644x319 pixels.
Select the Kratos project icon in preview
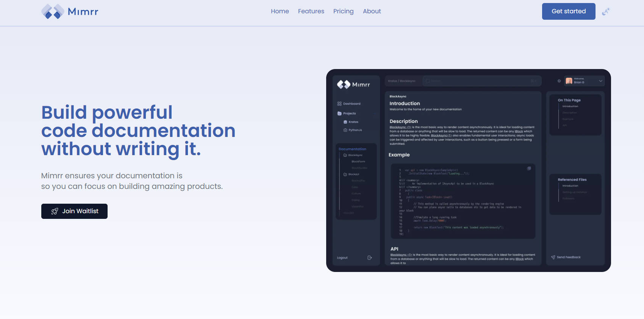[x=345, y=122]
